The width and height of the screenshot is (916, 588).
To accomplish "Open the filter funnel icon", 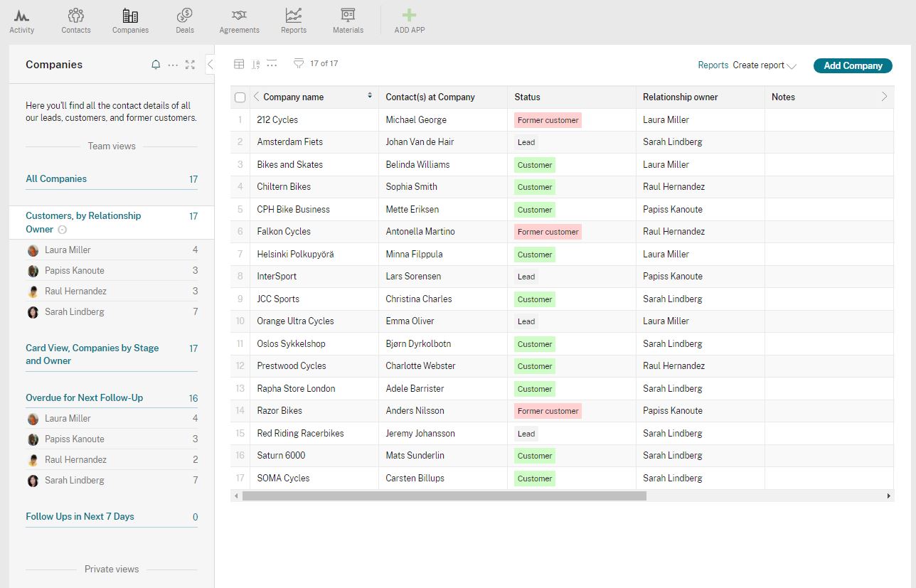I will [x=299, y=64].
